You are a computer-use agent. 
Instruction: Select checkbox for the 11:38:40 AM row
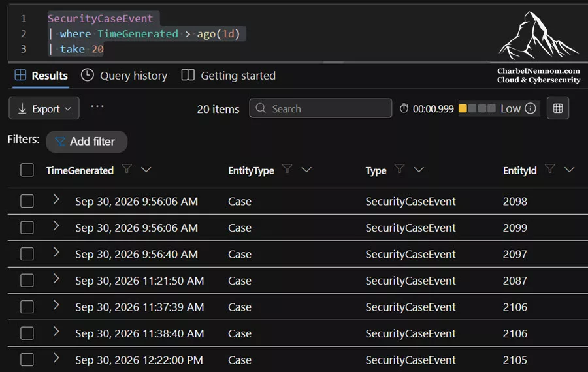(27, 333)
